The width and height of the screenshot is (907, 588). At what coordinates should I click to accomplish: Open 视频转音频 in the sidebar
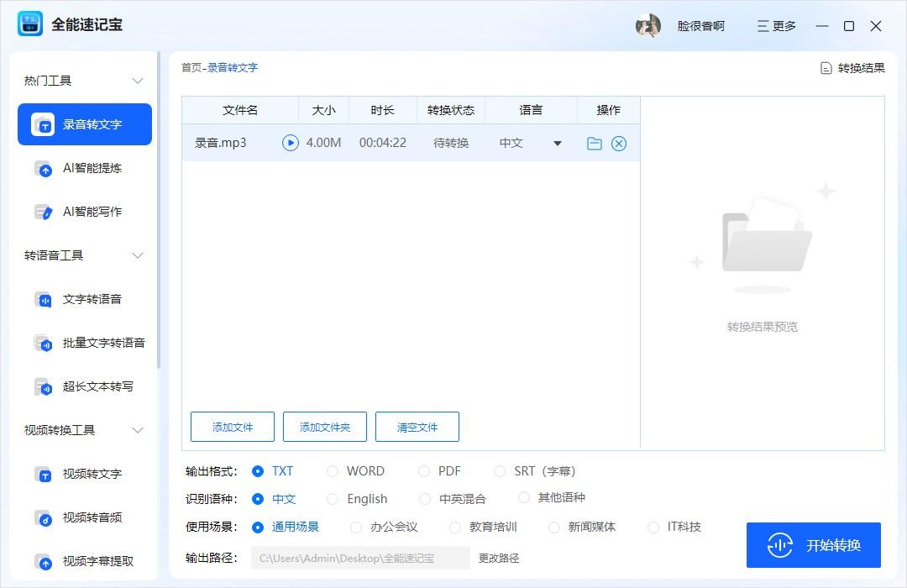(x=85, y=518)
